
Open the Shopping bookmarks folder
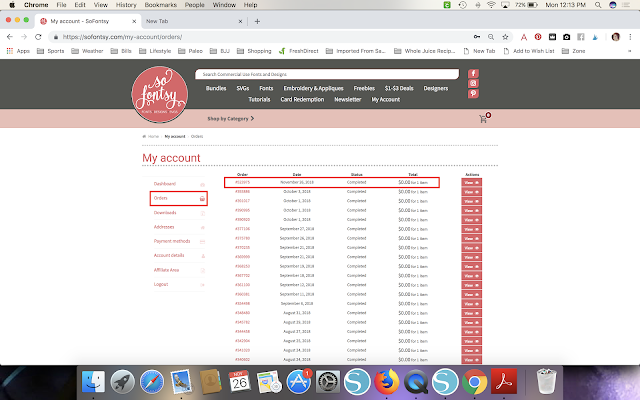pos(254,51)
